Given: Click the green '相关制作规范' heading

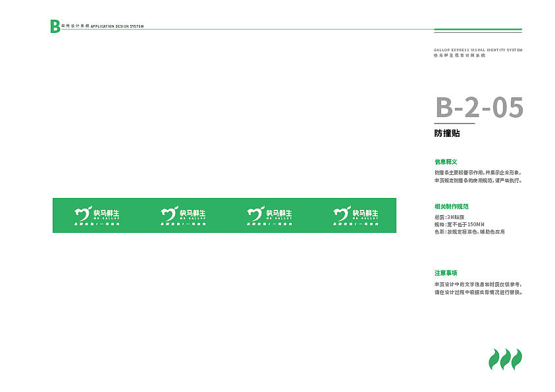Looking at the screenshot, I should (x=452, y=207).
